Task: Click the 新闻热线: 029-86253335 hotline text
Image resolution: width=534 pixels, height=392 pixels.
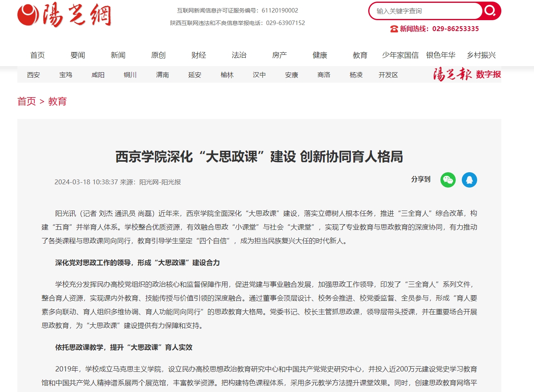Action: pos(440,29)
